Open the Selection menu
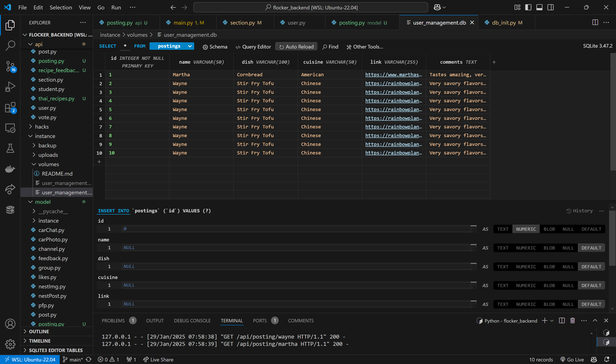Viewport: 616px width, 364px height. 61,7
